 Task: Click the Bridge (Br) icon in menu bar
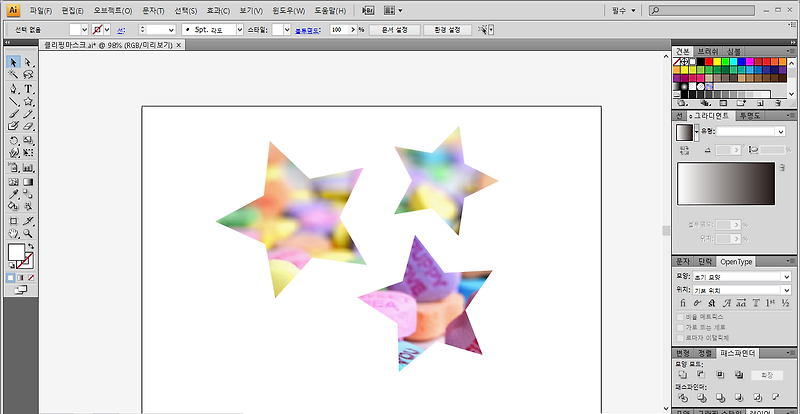coord(367,10)
